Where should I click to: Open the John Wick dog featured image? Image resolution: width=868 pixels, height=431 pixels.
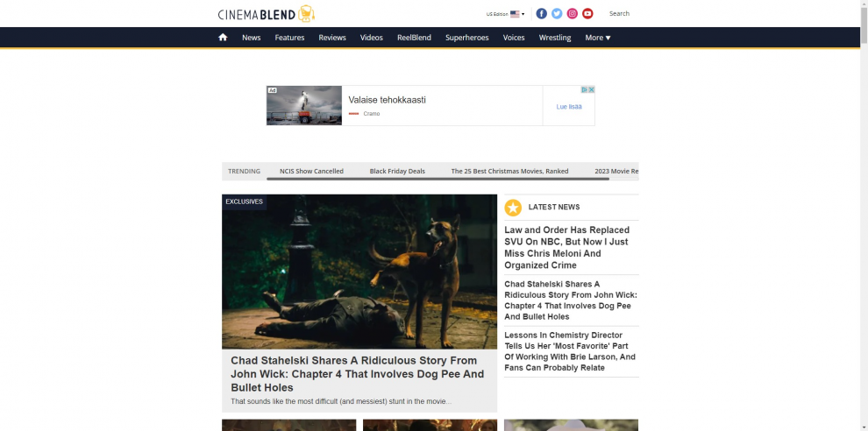pos(359,272)
